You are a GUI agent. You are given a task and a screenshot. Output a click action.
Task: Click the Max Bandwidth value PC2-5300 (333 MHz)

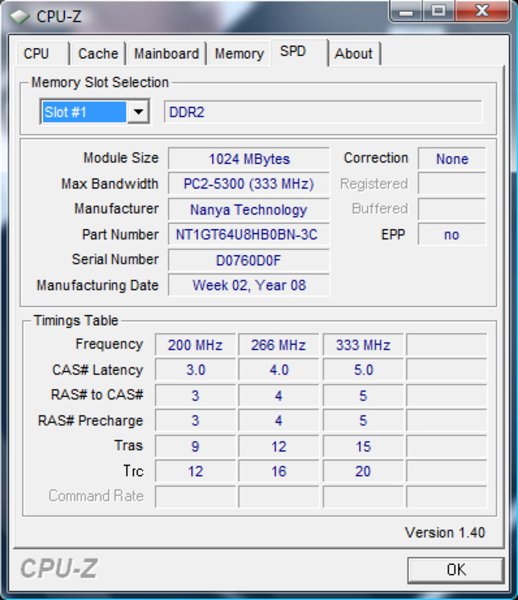(x=249, y=184)
